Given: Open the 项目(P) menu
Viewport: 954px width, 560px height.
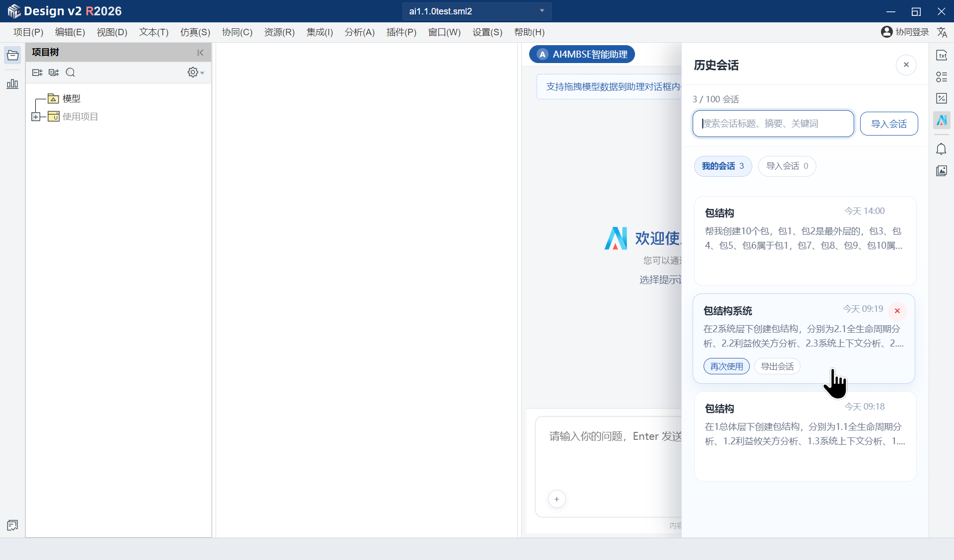Looking at the screenshot, I should [x=28, y=32].
